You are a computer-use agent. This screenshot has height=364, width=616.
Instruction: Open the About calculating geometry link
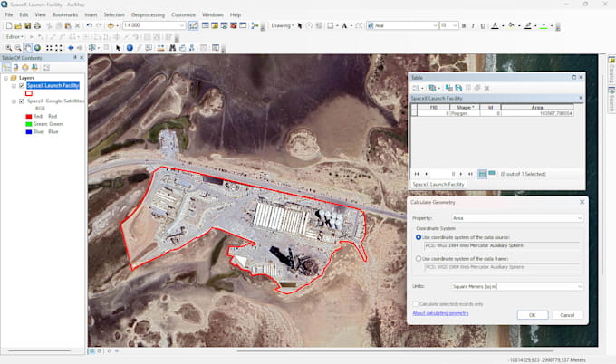point(440,313)
